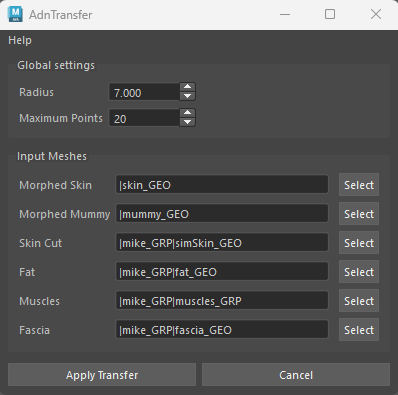Screen dimensions: 398x395
Task: Minimize the AdnTransfer window
Action: [x=285, y=14]
